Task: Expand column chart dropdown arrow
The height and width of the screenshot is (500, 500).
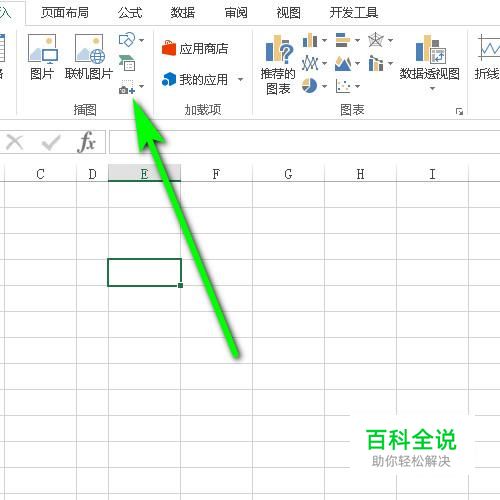Action: tap(324, 41)
